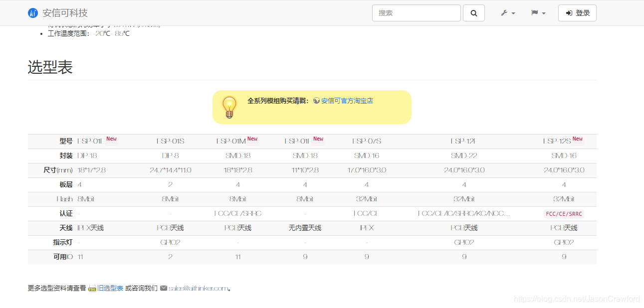Screen dimensions: 644x308
Task: Click the PNG image icon before 旧选型表
Action: pyautogui.click(x=92, y=288)
